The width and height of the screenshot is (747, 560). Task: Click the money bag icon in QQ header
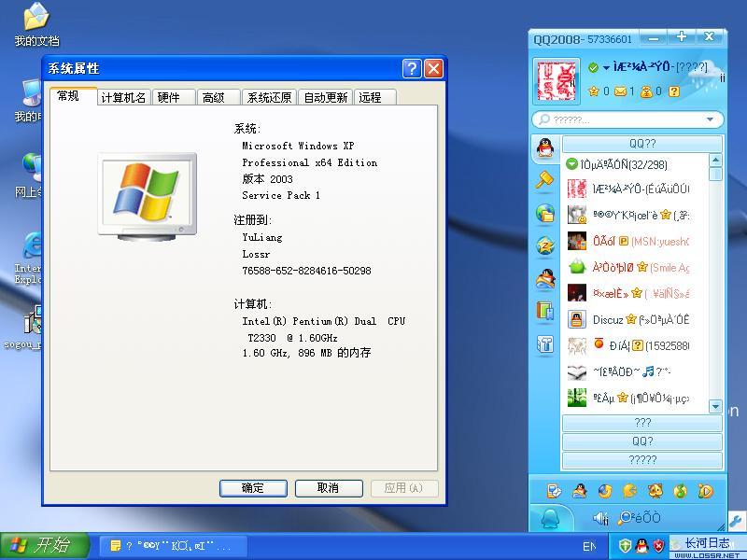(646, 91)
